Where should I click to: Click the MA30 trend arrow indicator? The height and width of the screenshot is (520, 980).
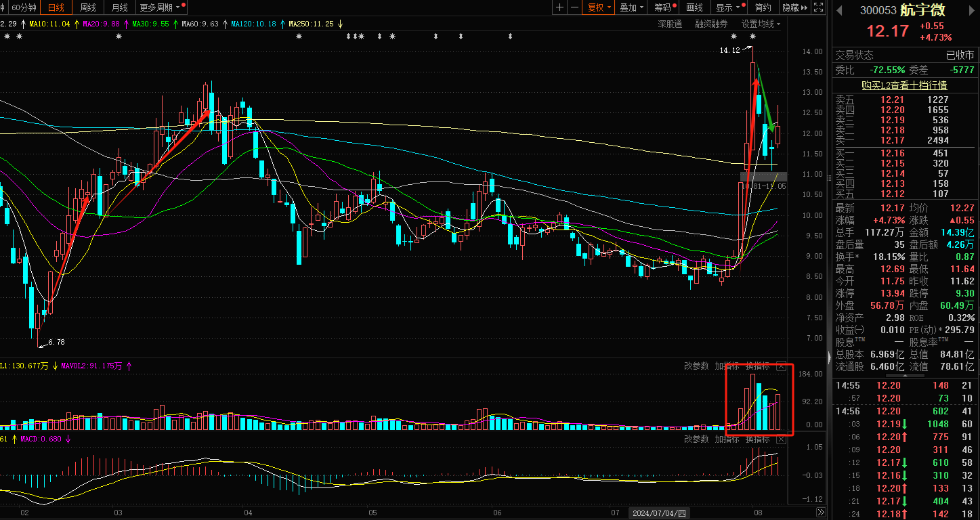coord(175,24)
